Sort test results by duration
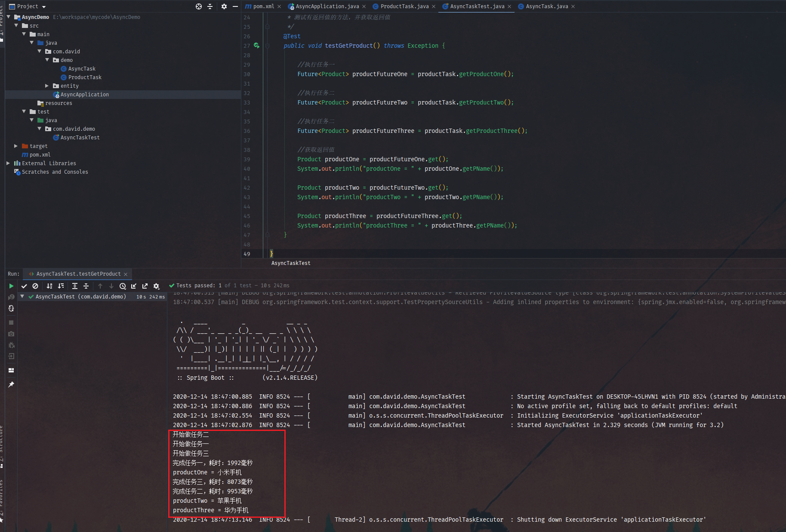 [x=61, y=286]
